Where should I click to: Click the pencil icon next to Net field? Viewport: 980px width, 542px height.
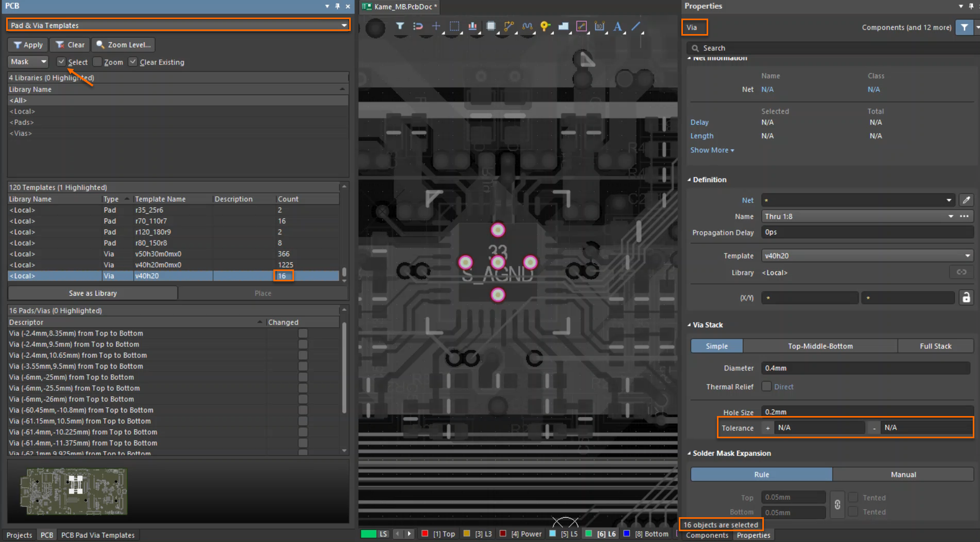966,200
